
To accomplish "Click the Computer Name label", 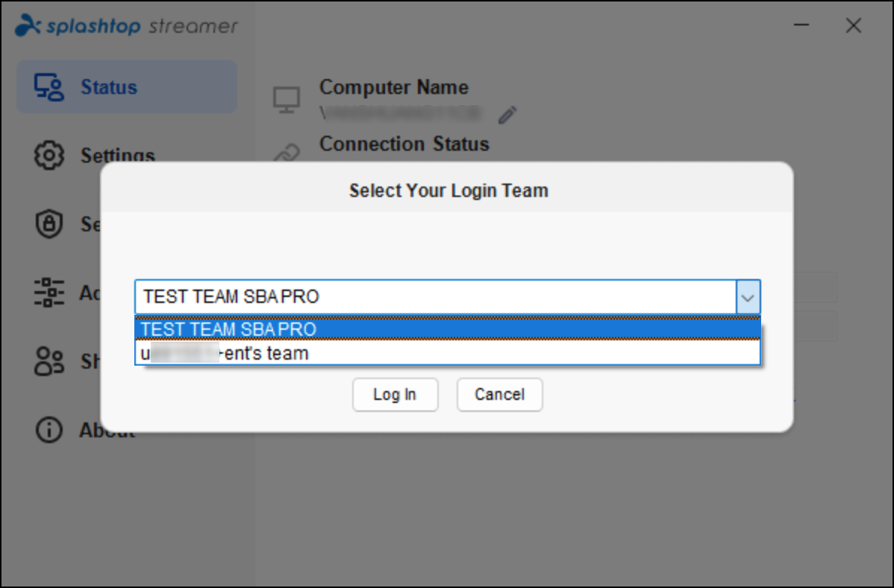I will [x=394, y=87].
